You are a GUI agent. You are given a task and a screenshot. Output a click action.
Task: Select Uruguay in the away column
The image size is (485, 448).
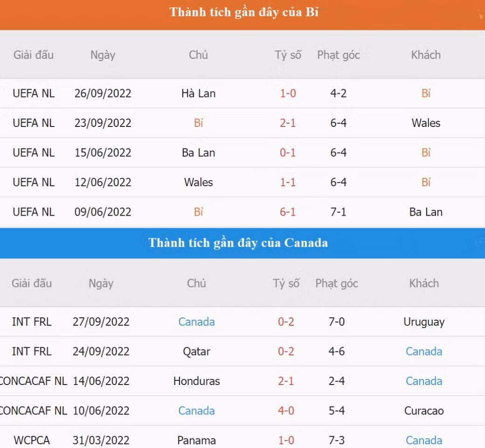point(423,322)
